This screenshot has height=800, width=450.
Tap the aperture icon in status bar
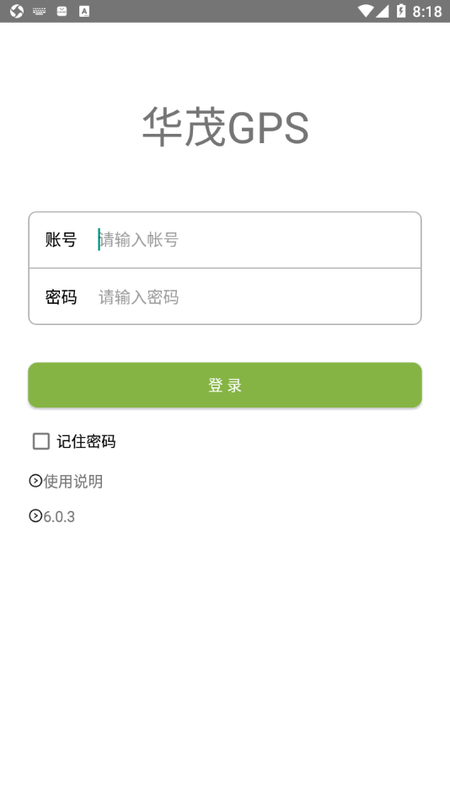click(x=17, y=11)
